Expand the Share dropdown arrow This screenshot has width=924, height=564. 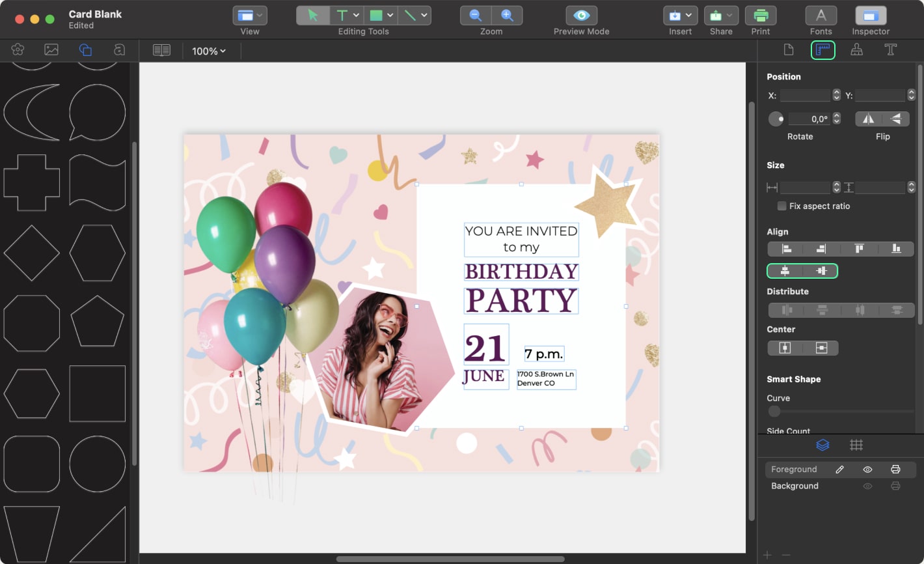(x=731, y=16)
